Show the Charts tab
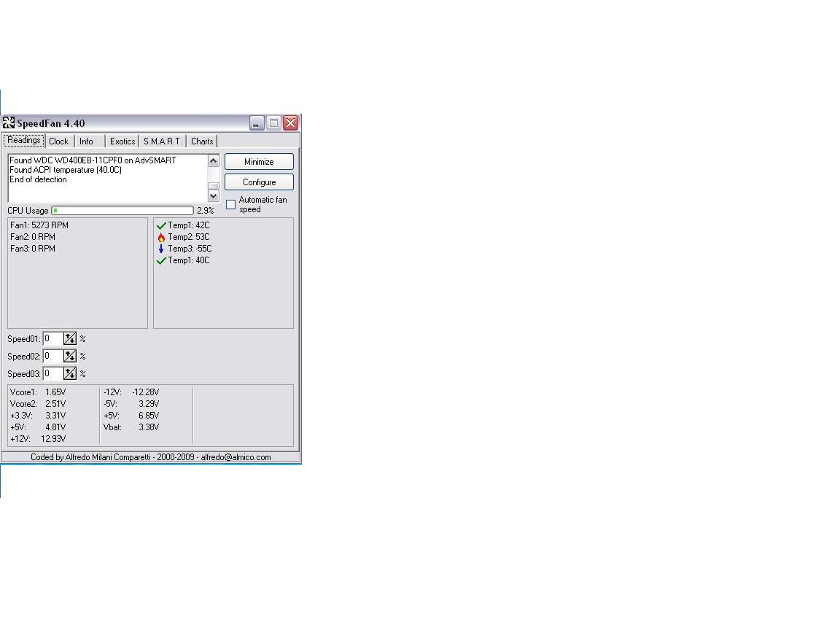 (202, 141)
